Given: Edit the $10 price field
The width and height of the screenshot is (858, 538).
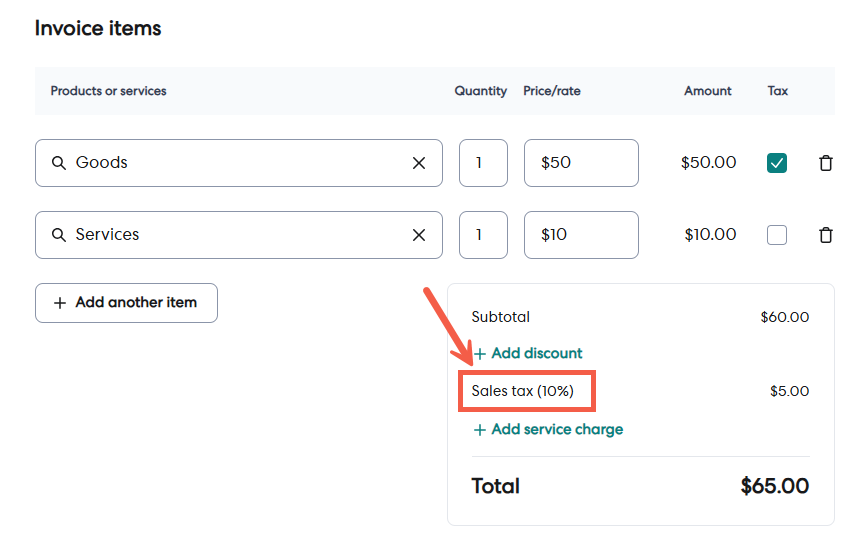Looking at the screenshot, I should pyautogui.click(x=581, y=235).
